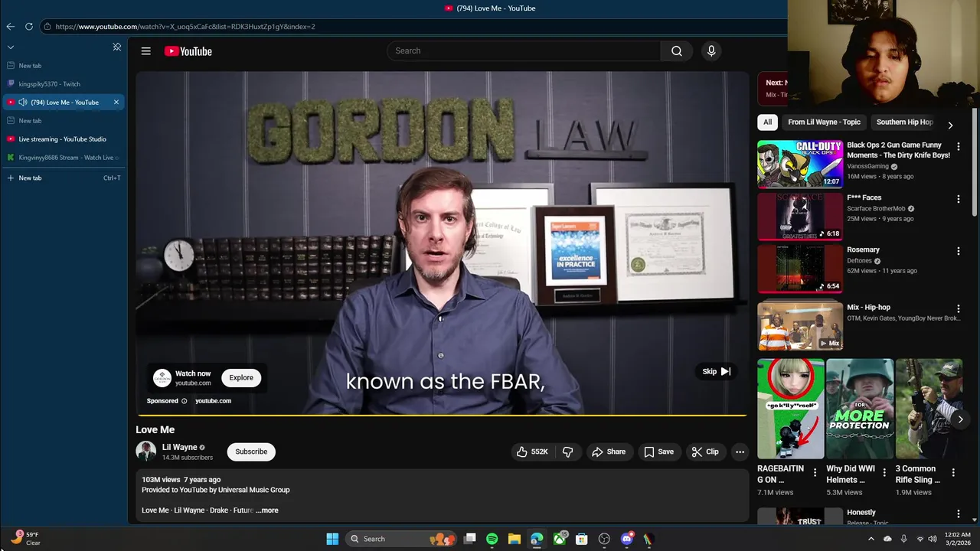Open Spotify from the taskbar
This screenshot has width=980, height=551.
coord(492,539)
